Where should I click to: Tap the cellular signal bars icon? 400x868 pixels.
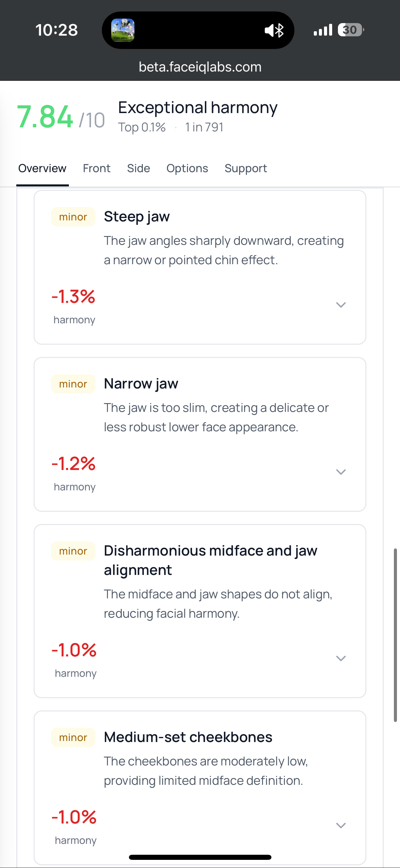pyautogui.click(x=323, y=30)
